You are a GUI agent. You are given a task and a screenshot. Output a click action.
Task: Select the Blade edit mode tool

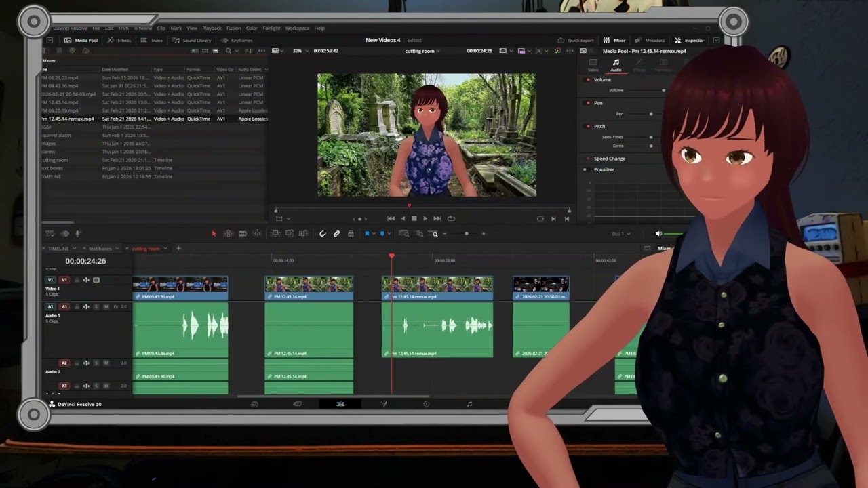(x=243, y=234)
